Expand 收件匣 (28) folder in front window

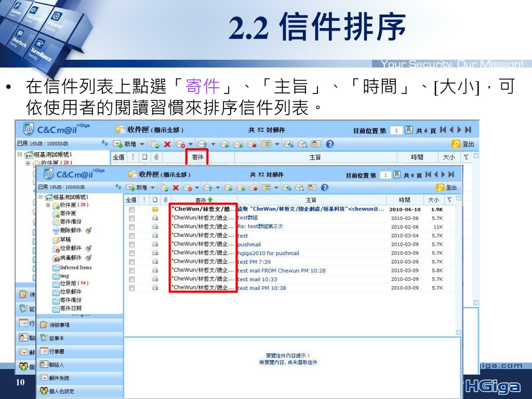(x=48, y=205)
